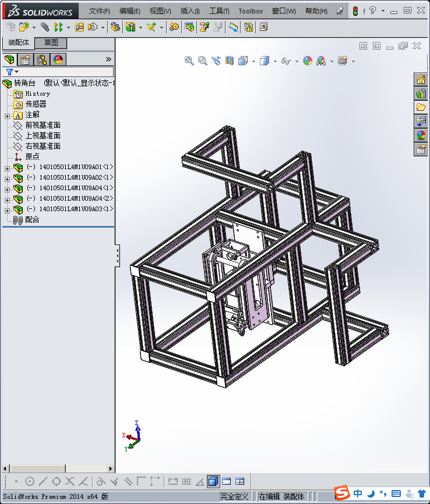
Task: Click the Section View icon
Action: [230, 61]
